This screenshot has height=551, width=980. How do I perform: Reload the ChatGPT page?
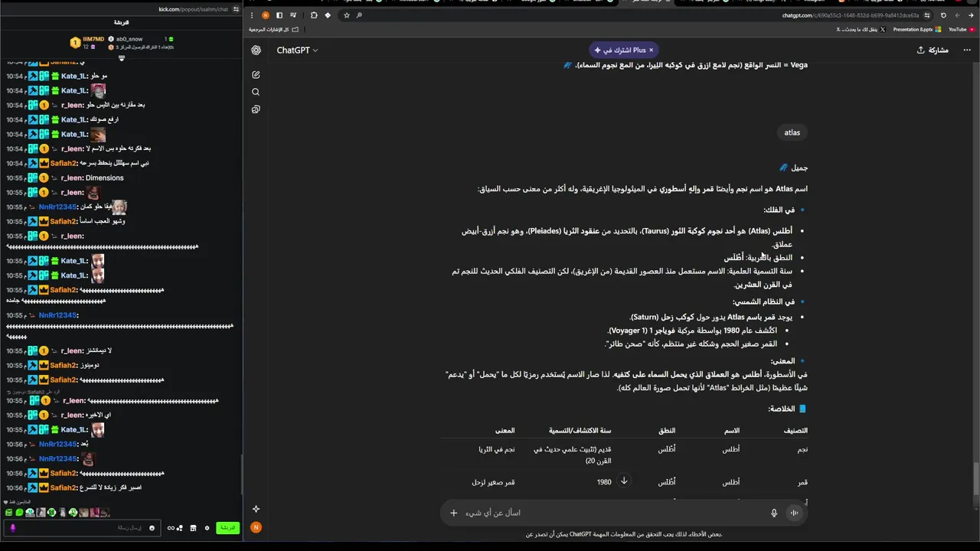coord(943,15)
